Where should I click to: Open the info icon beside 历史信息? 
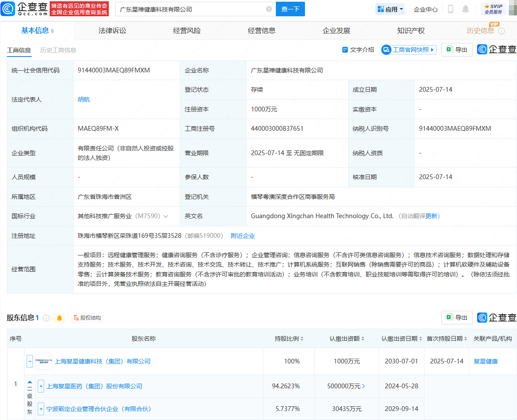[x=501, y=31]
